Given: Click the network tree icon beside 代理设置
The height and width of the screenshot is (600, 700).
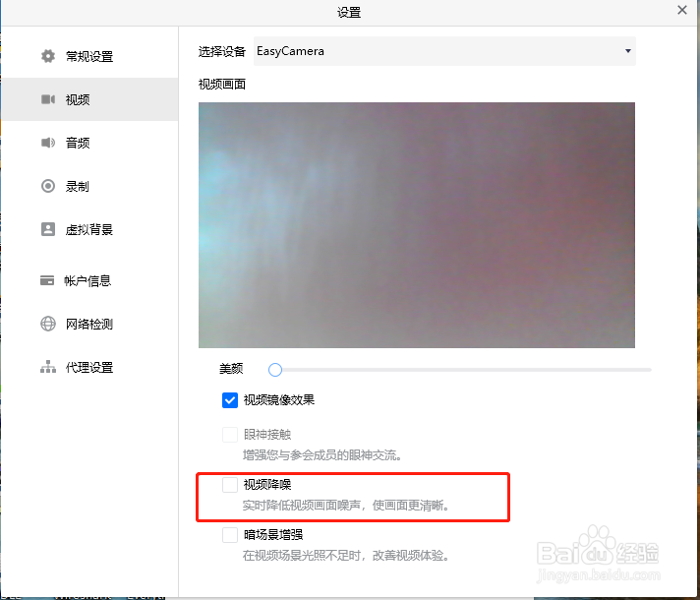Looking at the screenshot, I should [48, 367].
